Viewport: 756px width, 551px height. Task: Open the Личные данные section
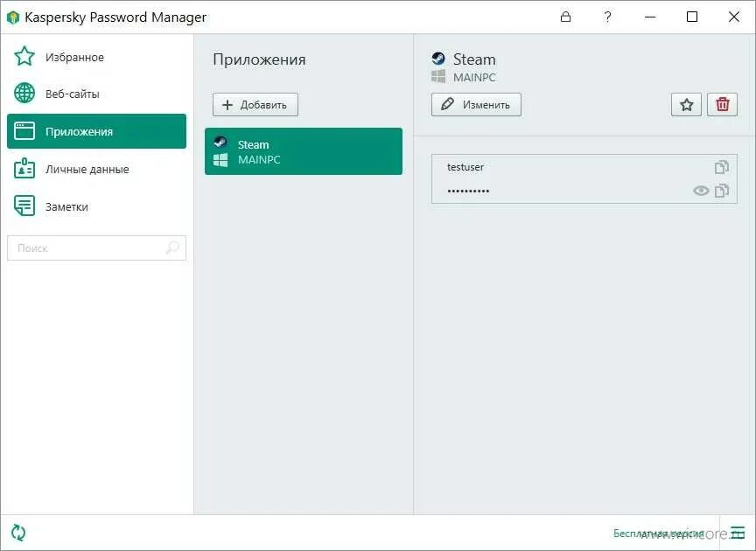tap(96, 169)
